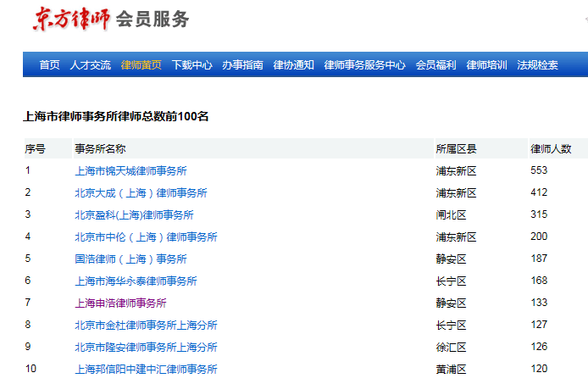
Task: Click the 北京大成（上海）律师事务所 link
Action: pyautogui.click(x=141, y=193)
